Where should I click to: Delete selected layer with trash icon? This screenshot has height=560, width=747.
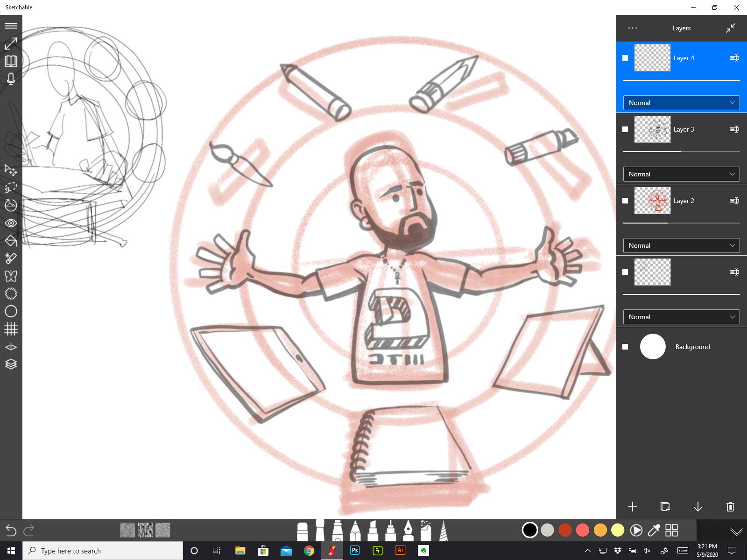coord(731,507)
